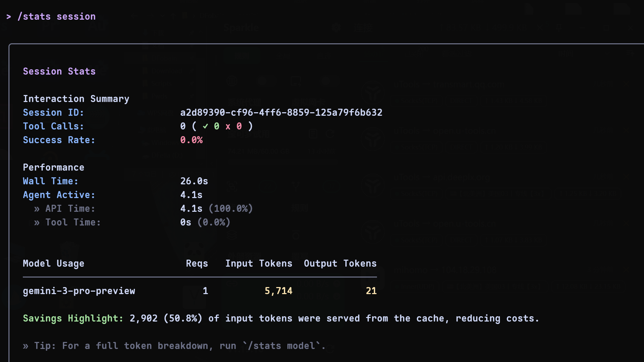
Task: Click the output token count 21
Action: point(371,291)
